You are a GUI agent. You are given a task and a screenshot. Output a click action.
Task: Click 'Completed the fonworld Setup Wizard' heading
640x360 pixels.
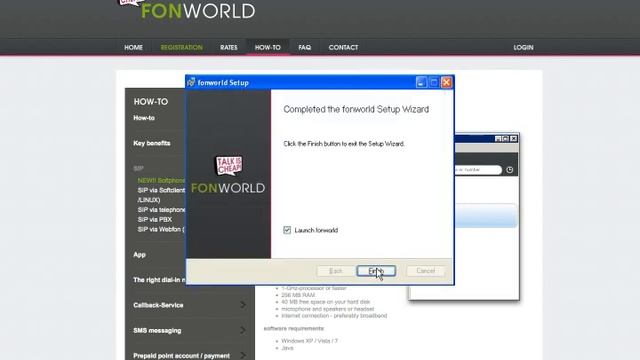(356, 109)
